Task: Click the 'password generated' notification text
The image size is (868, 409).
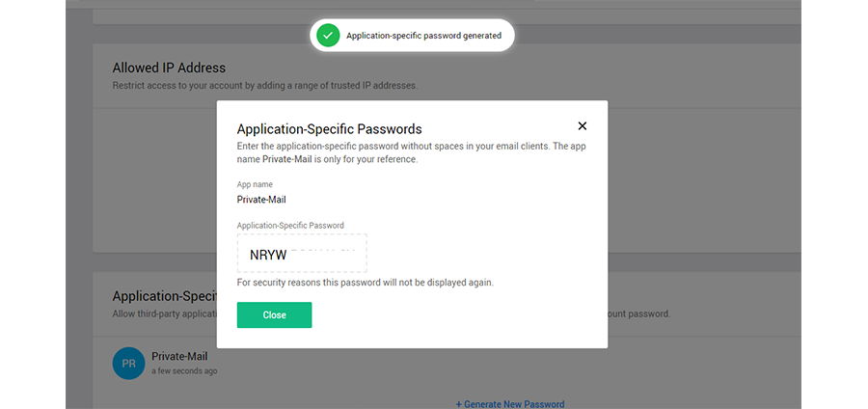Action: pos(423,36)
